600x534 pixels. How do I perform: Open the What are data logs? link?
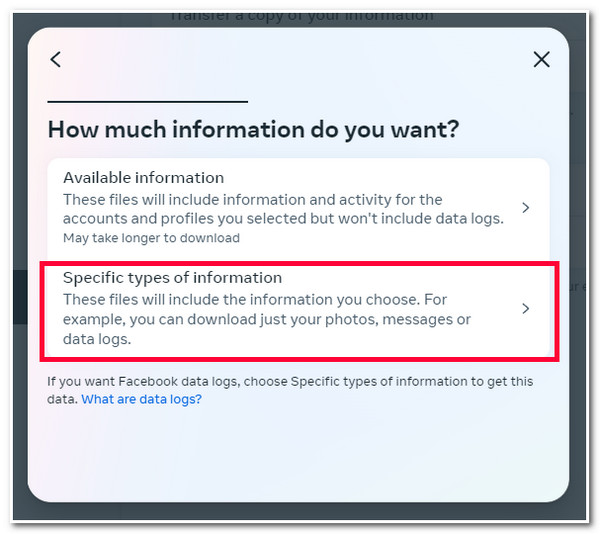[141, 399]
